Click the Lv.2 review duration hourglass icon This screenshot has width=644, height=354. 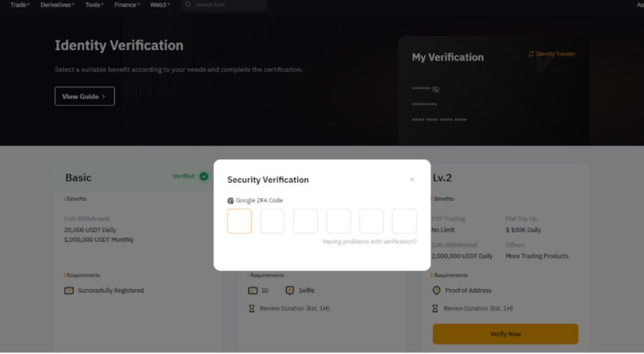435,309
